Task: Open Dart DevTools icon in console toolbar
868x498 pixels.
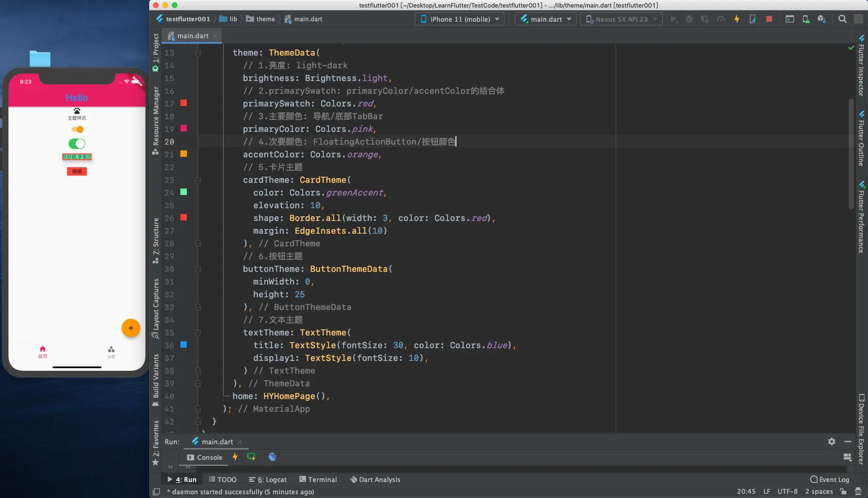Action: pyautogui.click(x=272, y=457)
